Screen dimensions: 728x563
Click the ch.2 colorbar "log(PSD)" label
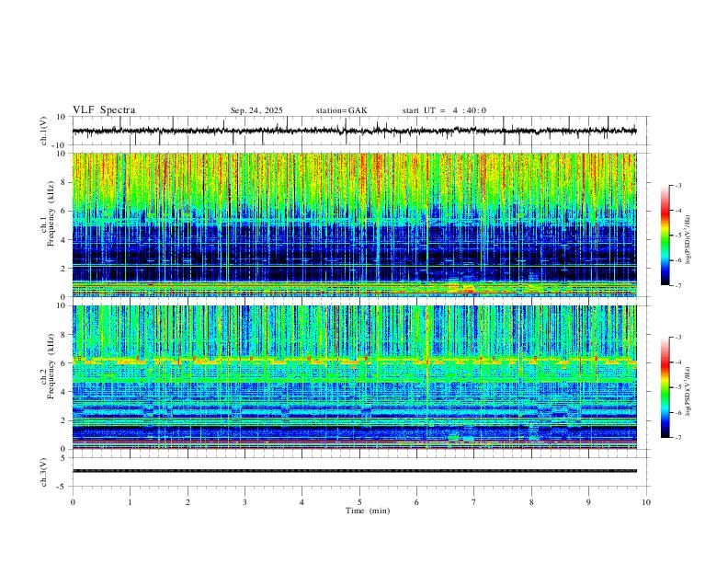[x=688, y=391]
